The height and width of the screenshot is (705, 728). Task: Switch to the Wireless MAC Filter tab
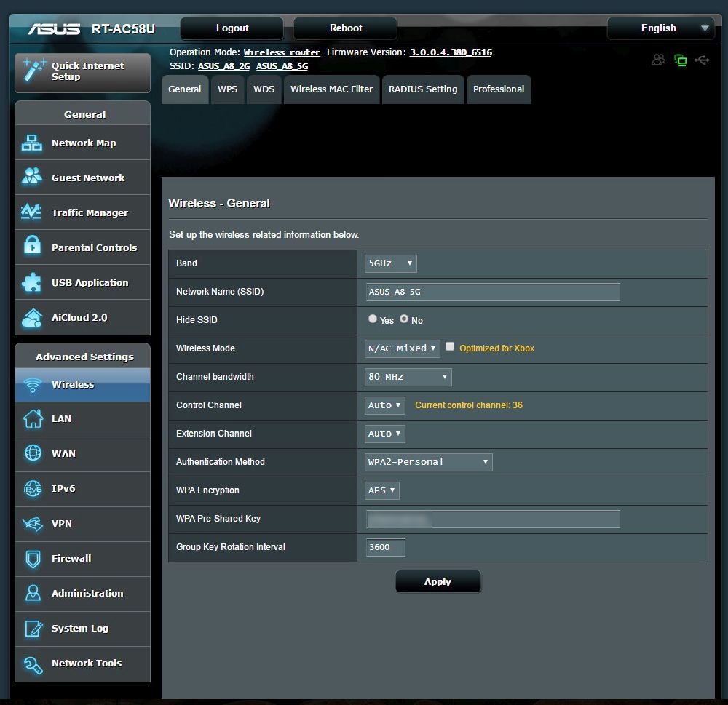point(331,89)
